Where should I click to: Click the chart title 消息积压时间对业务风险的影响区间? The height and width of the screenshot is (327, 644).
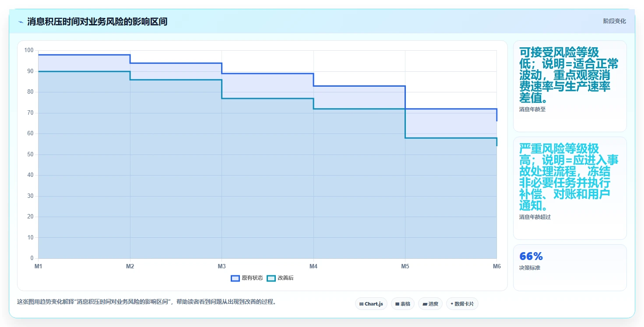click(97, 22)
